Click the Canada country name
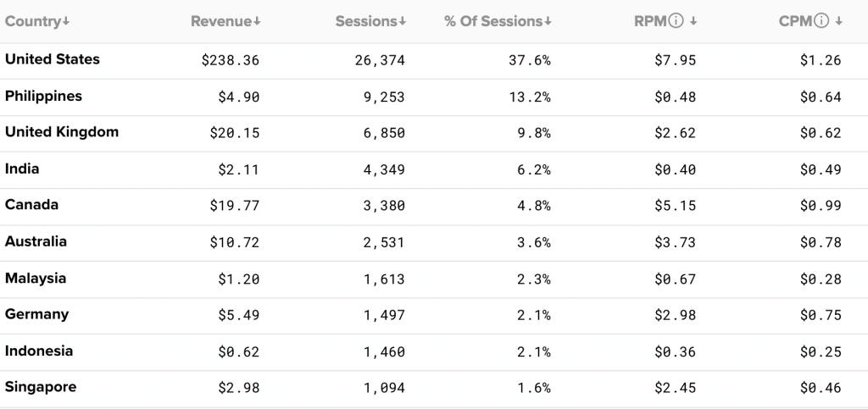The height and width of the screenshot is (409, 868). pos(31,205)
